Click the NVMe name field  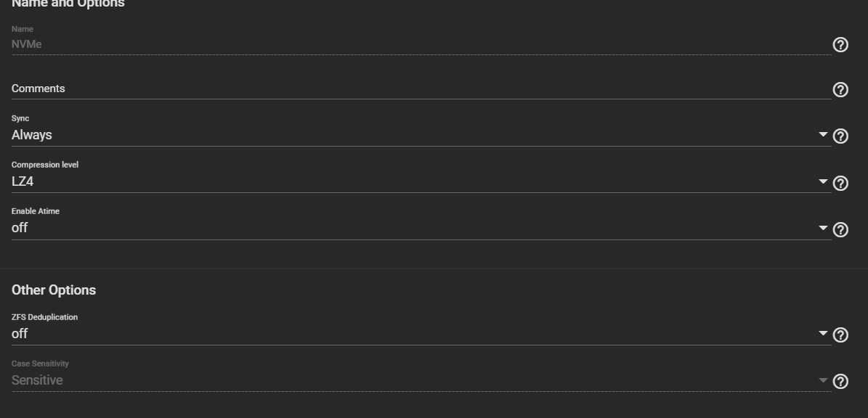point(421,44)
